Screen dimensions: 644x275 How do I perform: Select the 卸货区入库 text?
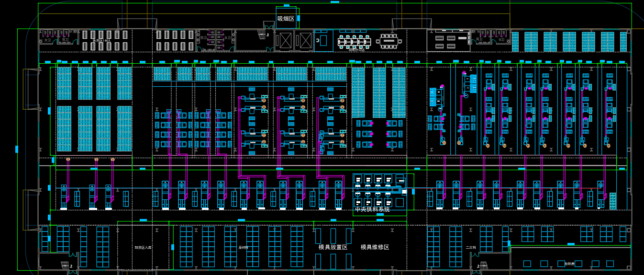point(143,248)
